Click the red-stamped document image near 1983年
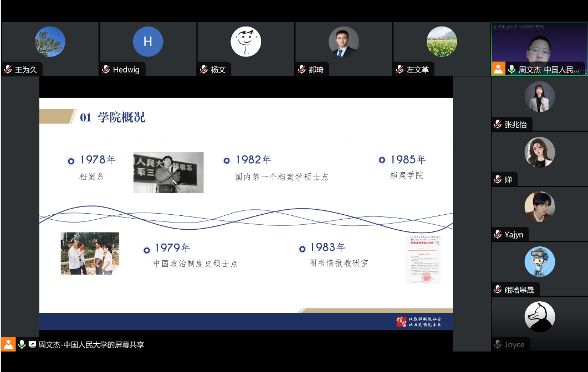588x372 pixels. (423, 260)
